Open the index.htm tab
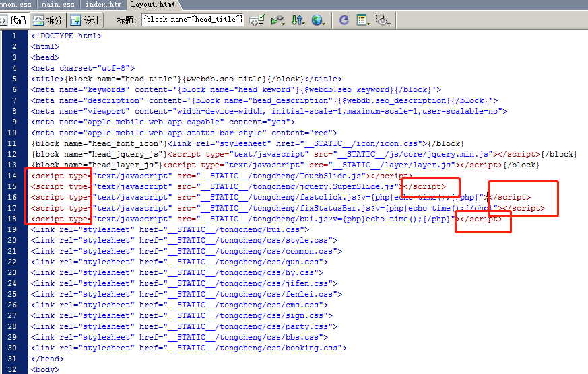588x374 pixels. pyautogui.click(x=103, y=5)
